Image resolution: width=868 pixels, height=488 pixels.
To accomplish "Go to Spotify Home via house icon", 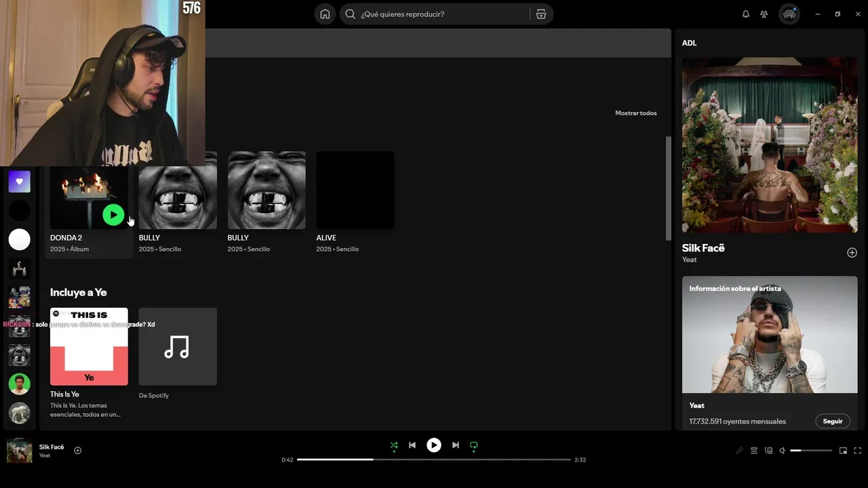I will [325, 14].
